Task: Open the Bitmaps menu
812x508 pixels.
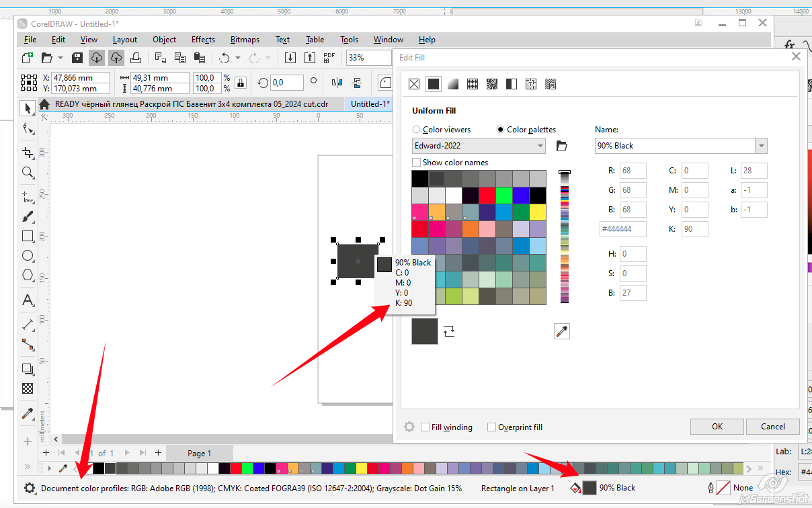Action: pyautogui.click(x=245, y=40)
